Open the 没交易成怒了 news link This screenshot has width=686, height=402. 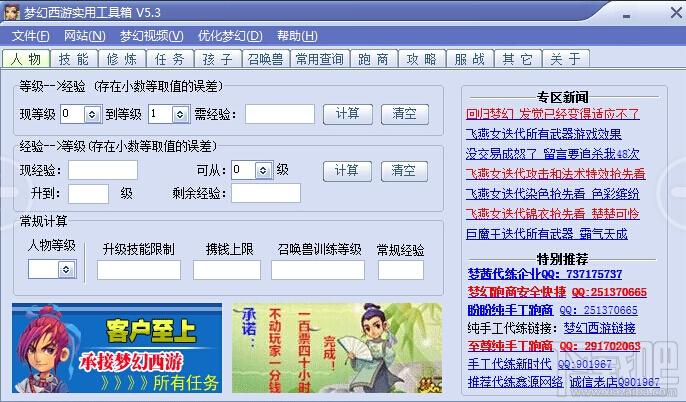[553, 154]
